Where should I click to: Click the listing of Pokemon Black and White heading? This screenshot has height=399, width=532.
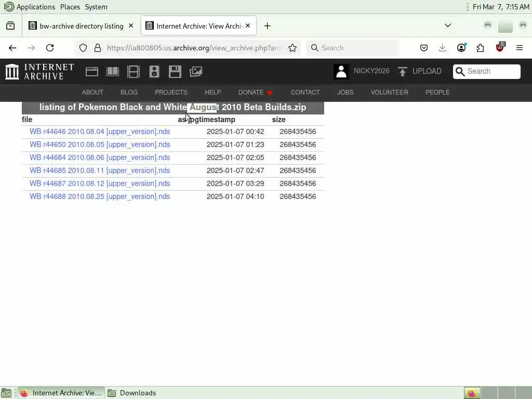coord(172,107)
